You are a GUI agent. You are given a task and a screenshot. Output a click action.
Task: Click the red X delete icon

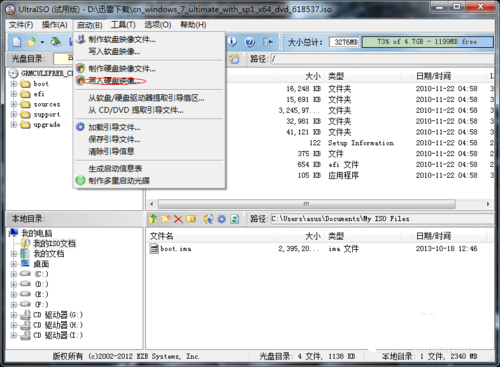click(178, 219)
